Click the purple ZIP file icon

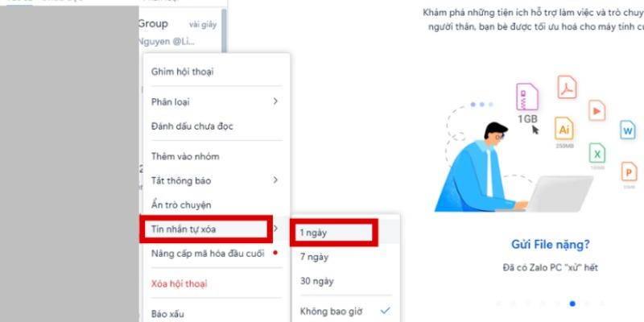point(527,97)
